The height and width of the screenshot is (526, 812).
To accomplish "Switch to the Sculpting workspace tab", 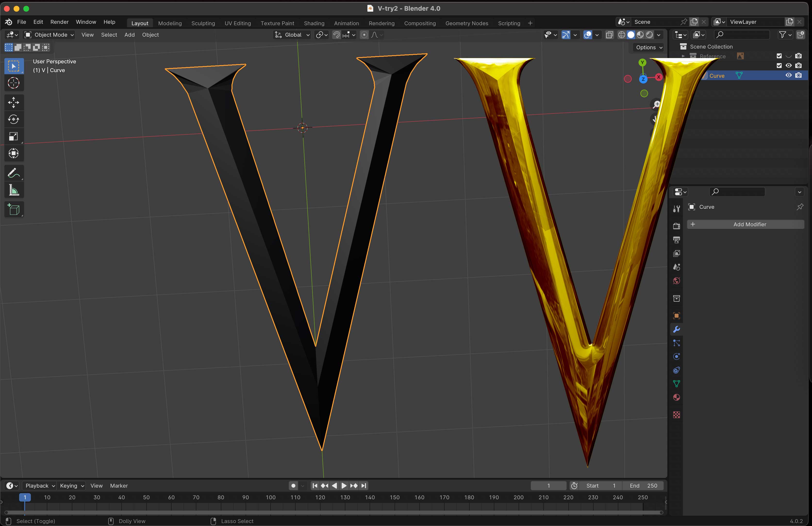I will pyautogui.click(x=203, y=23).
